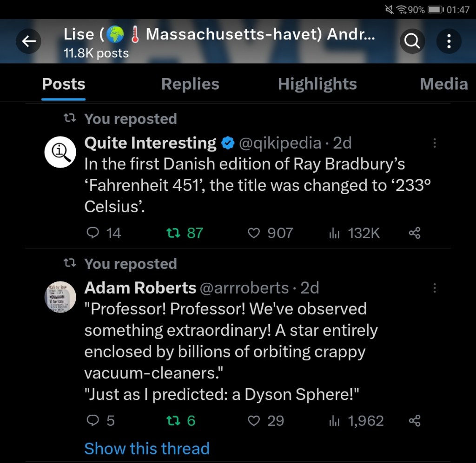Switch to the Highlights tab

click(x=317, y=84)
